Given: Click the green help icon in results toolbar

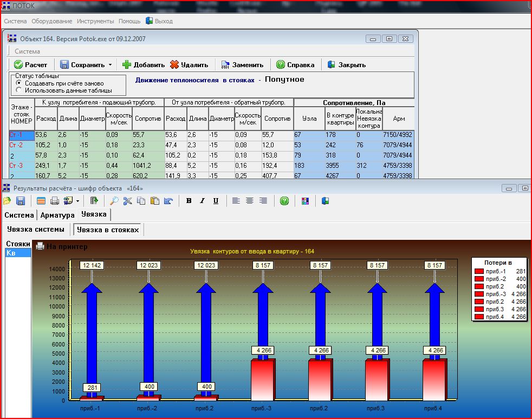Looking at the screenshot, I should tap(284, 201).
